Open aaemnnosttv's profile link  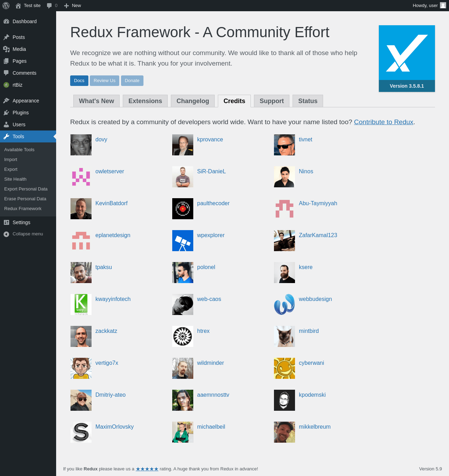click(x=213, y=395)
